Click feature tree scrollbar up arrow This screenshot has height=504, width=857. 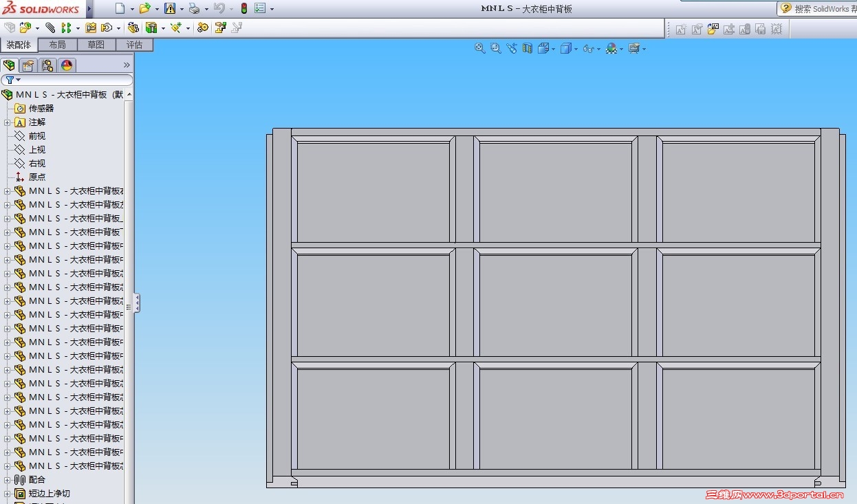[x=129, y=94]
